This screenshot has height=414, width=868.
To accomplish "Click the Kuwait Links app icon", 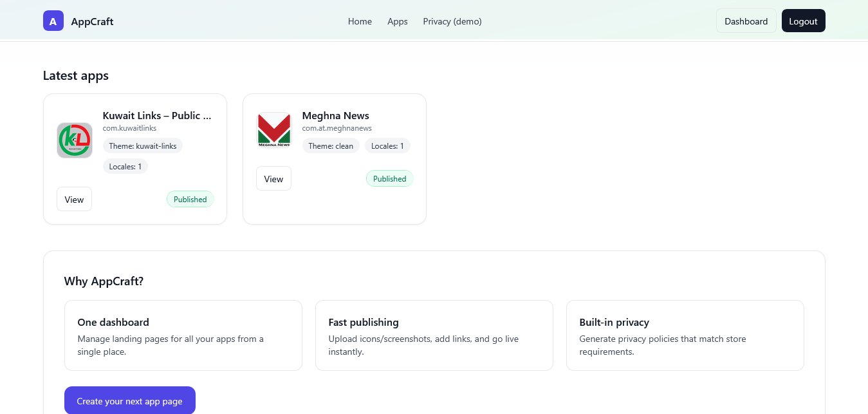I will 75,140.
